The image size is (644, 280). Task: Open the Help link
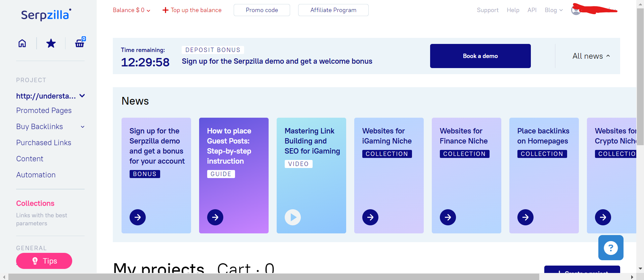click(513, 10)
